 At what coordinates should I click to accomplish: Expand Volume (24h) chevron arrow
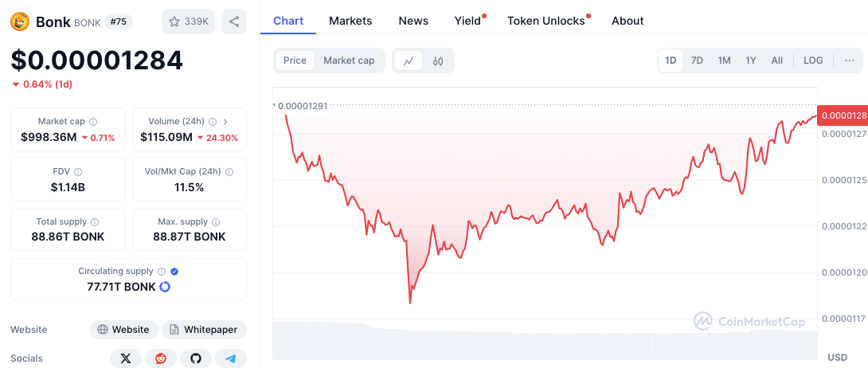tap(225, 122)
